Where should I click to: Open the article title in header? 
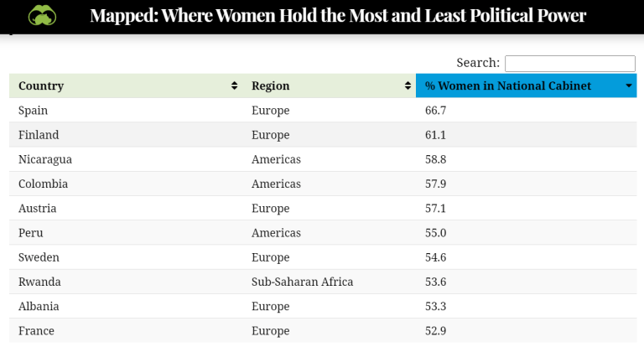[x=338, y=16]
